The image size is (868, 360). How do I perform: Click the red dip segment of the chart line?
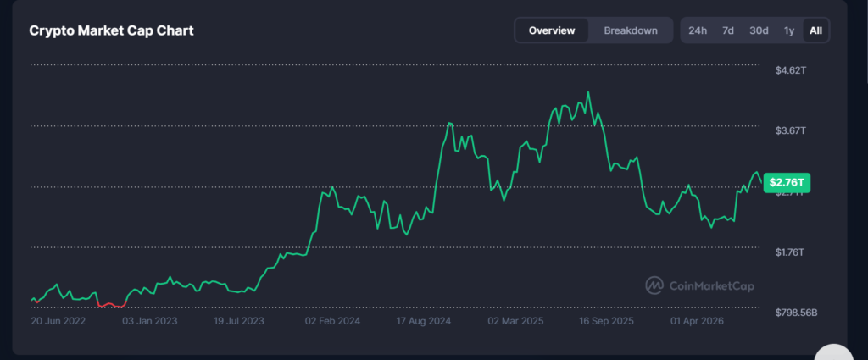pyautogui.click(x=111, y=305)
